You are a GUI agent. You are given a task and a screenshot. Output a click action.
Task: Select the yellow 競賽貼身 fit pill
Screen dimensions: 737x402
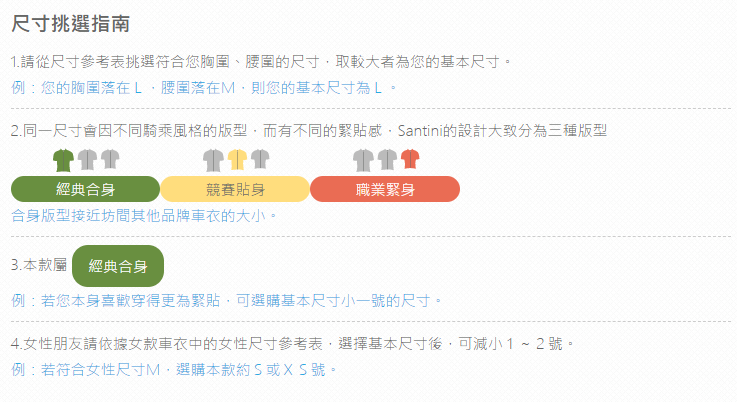click(235, 189)
